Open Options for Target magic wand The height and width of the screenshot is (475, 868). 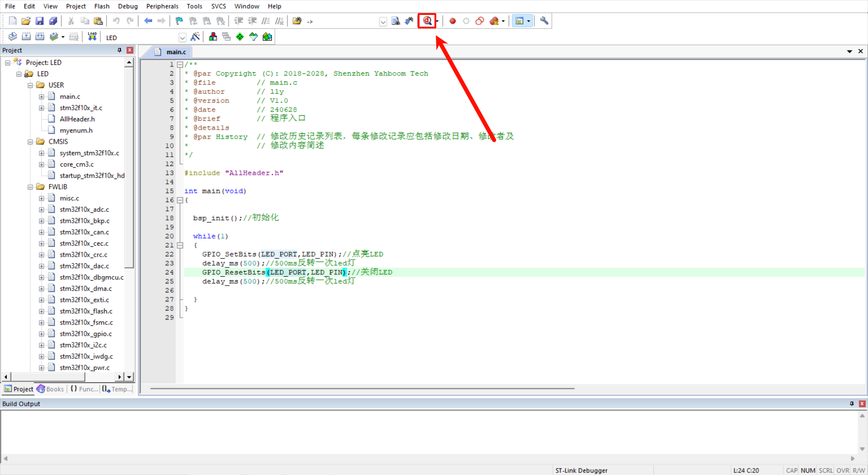coord(195,37)
